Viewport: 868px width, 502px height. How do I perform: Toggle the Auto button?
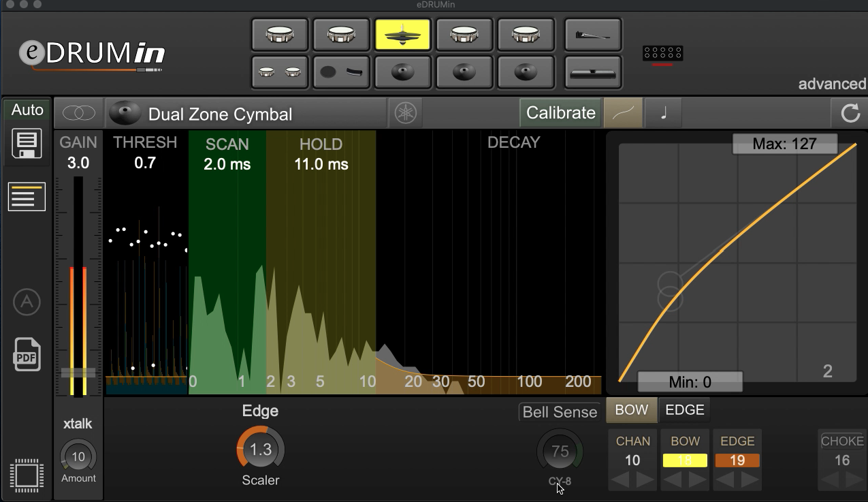[x=27, y=110]
